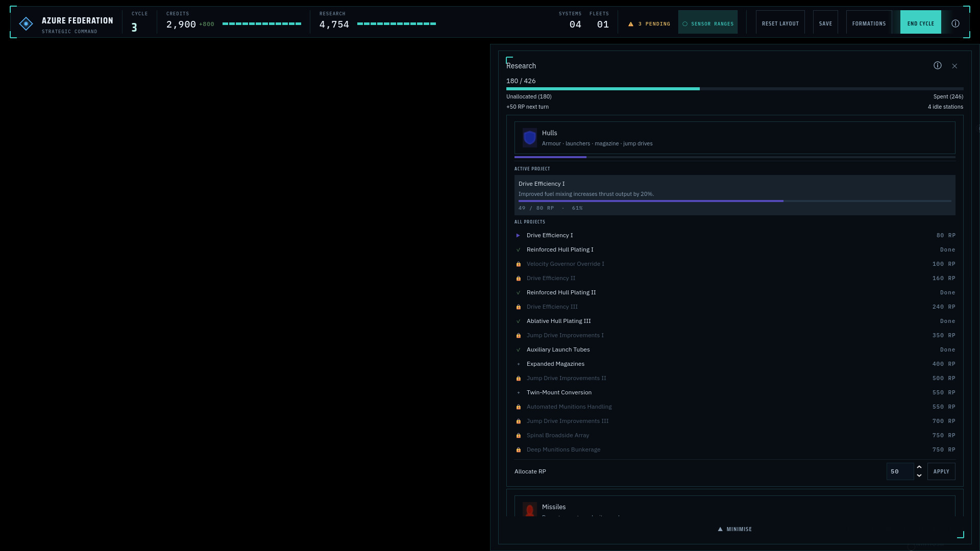980x551 pixels.
Task: Click lock icon beside Spinal Broadside Array
Action: (x=519, y=436)
